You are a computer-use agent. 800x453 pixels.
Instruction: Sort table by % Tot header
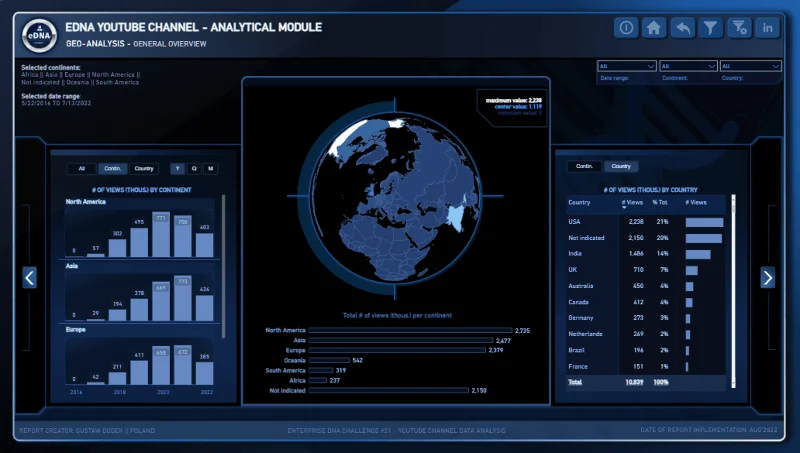660,203
